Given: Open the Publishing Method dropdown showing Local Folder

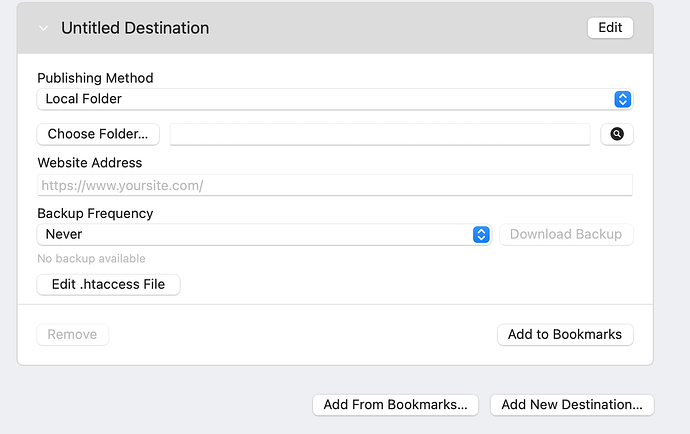Looking at the screenshot, I should 334,99.
